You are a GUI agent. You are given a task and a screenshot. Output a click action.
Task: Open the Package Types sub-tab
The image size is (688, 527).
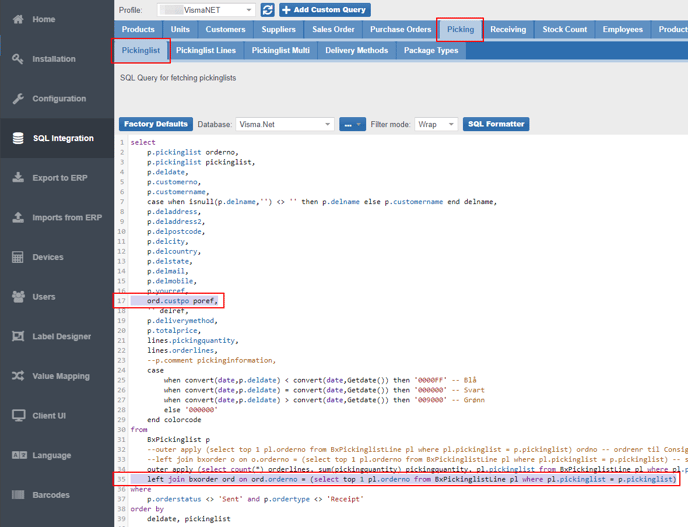[x=431, y=50]
